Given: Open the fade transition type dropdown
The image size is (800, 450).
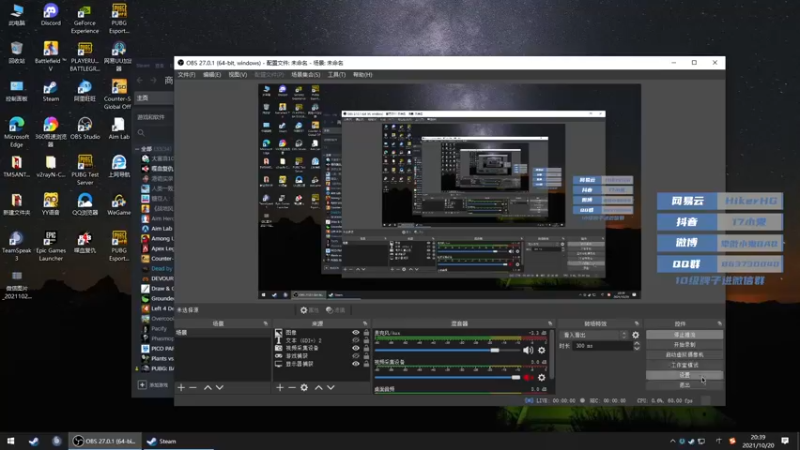Looking at the screenshot, I should [x=594, y=335].
